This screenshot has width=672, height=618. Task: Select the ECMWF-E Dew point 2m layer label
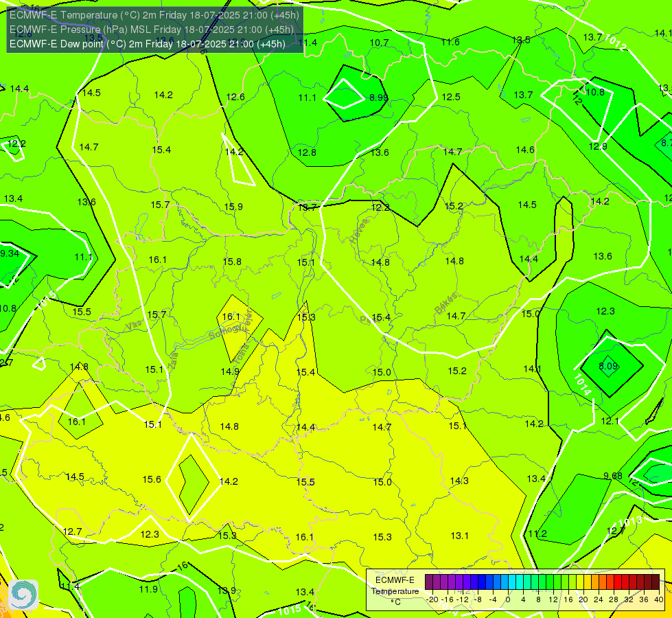tap(148, 44)
